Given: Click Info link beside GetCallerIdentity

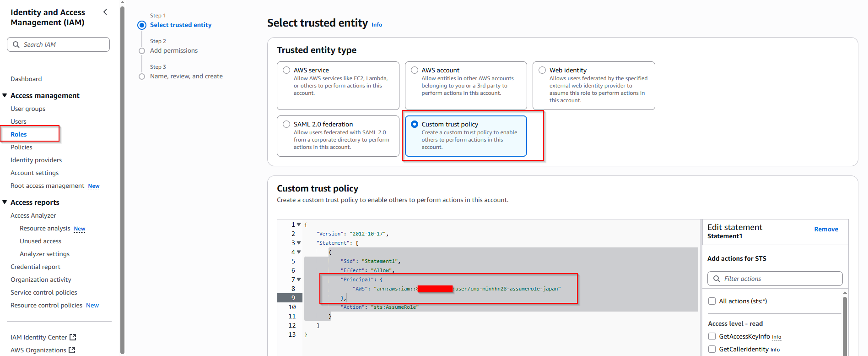Looking at the screenshot, I should point(775,350).
